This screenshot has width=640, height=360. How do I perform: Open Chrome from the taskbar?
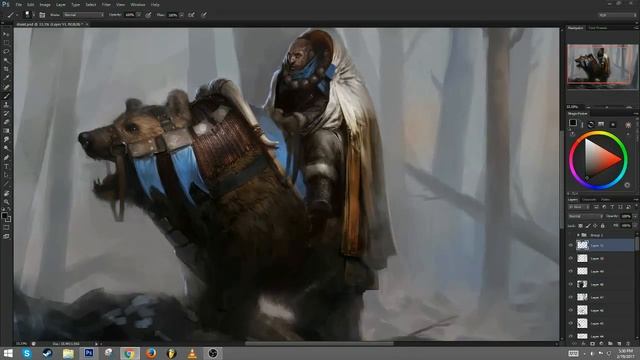click(x=129, y=353)
